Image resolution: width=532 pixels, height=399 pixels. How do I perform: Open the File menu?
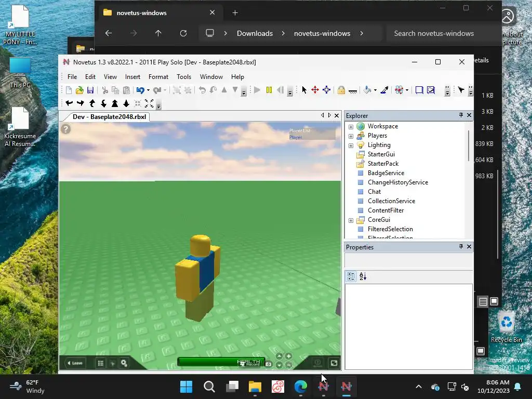(72, 77)
